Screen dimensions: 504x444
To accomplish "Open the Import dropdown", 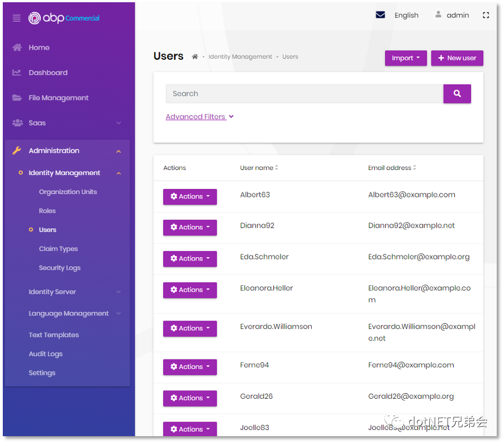I will point(406,58).
